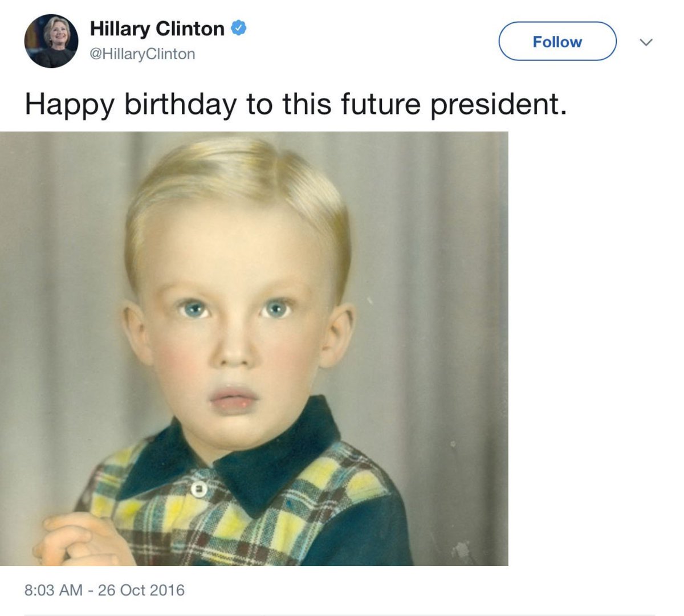Select the 'Happy birthday' tweet text

295,104
